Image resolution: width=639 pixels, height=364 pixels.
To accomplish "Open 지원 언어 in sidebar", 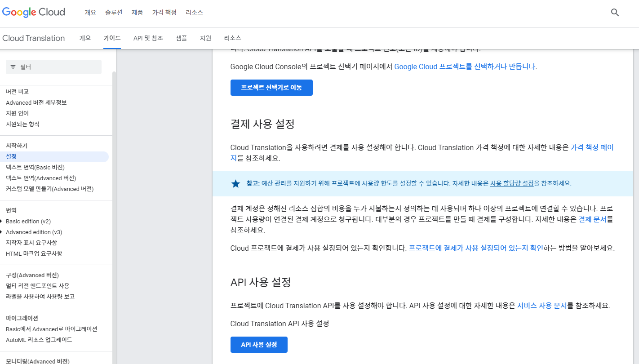I will [x=18, y=113].
